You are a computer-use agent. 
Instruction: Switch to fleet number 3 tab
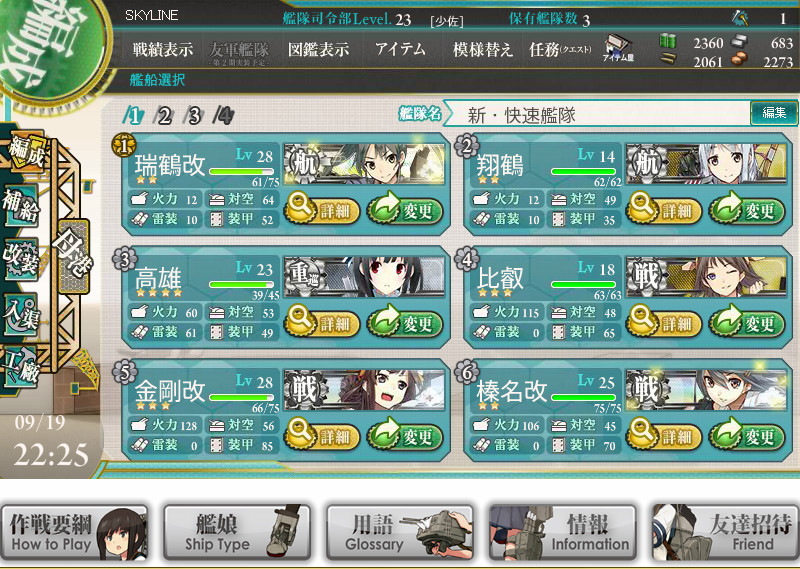pos(193,116)
